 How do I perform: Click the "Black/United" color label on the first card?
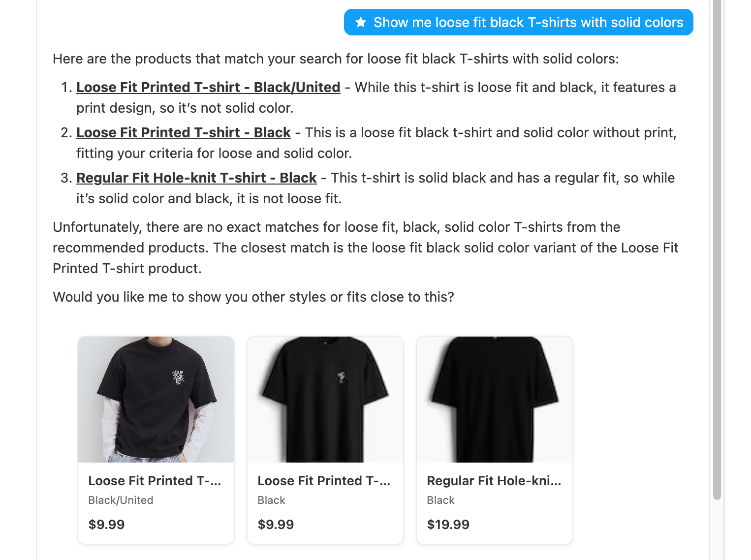(x=121, y=500)
